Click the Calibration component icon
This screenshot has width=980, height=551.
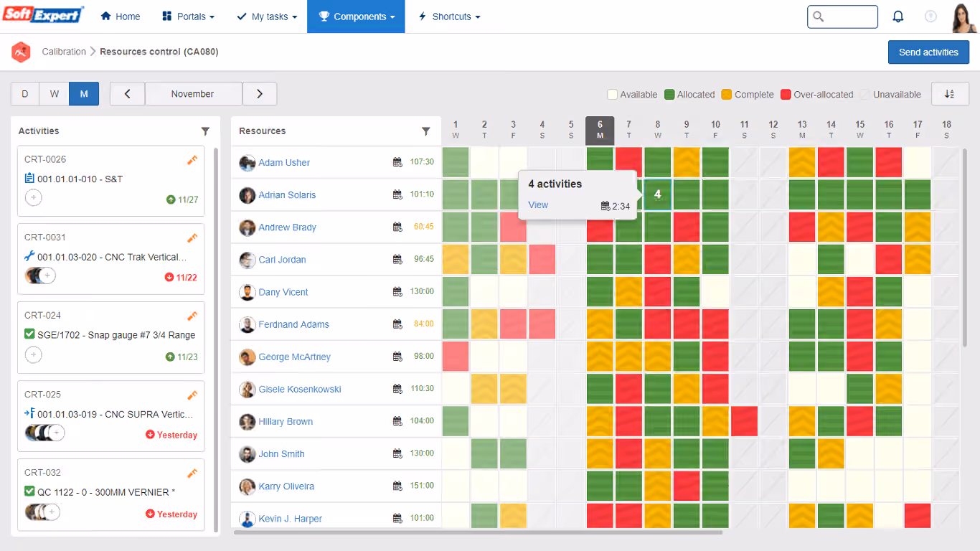22,52
